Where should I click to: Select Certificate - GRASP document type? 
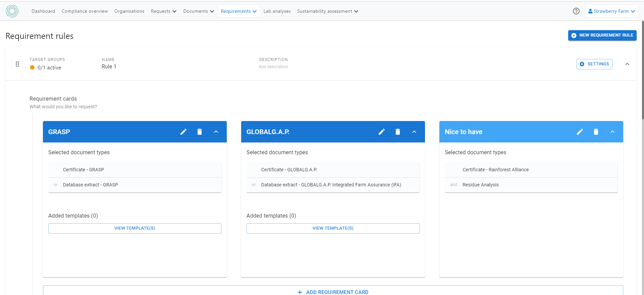point(135,170)
